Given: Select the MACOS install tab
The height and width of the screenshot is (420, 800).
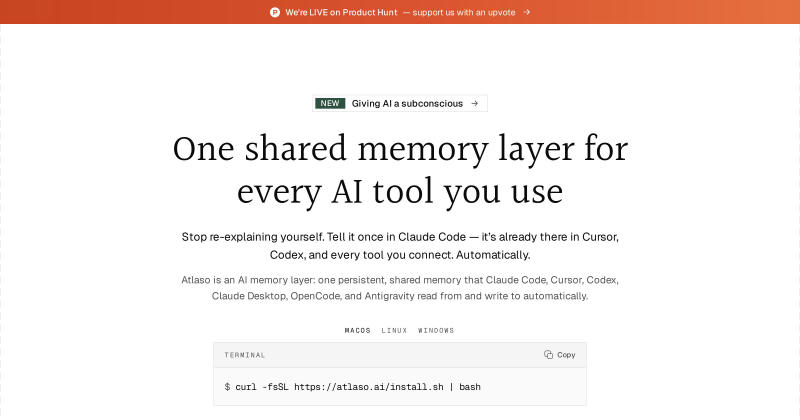Looking at the screenshot, I should click(357, 331).
